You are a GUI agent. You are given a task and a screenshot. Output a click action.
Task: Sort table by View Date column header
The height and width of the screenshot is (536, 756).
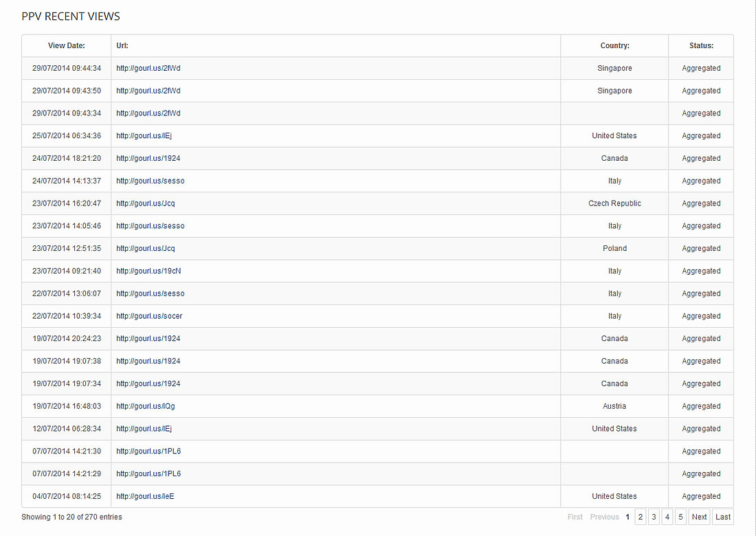(x=67, y=46)
